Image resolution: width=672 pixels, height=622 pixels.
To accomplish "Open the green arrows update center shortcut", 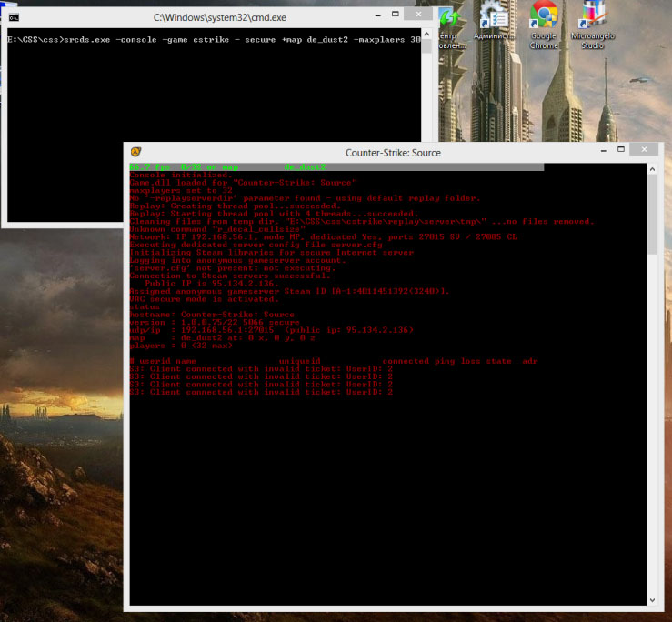I will coord(448,25).
